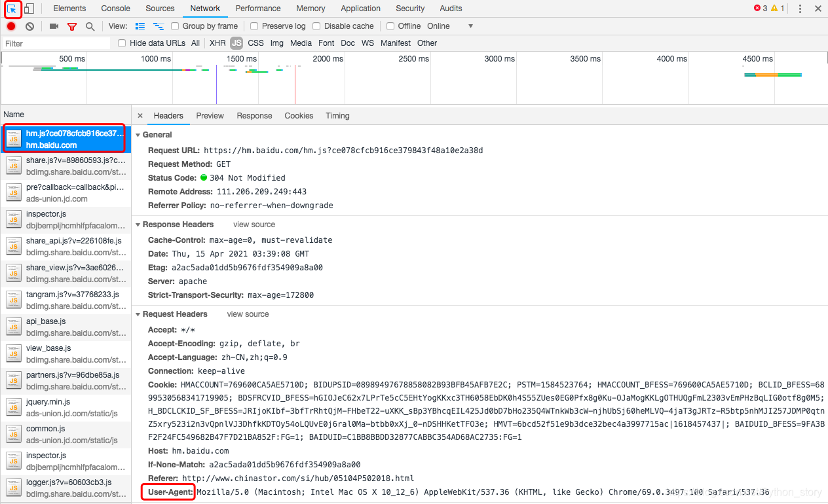This screenshot has height=504, width=828.
Task: Check the Offline checkbox
Action: [390, 26]
